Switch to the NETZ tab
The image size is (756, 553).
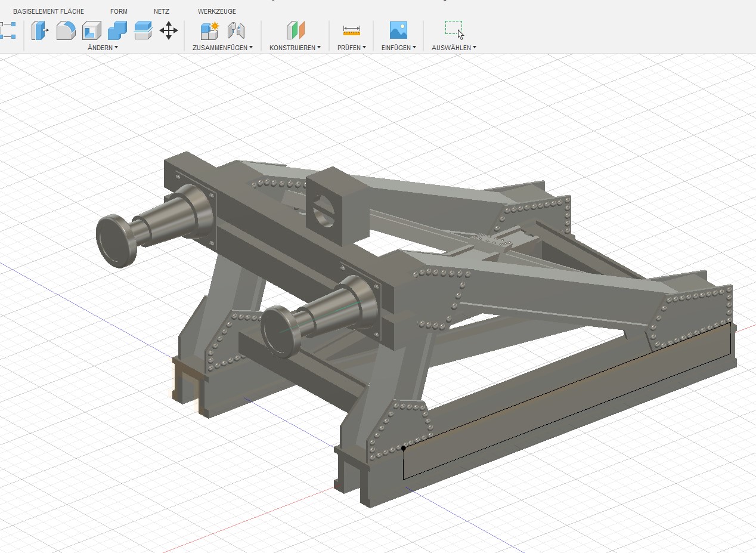(162, 11)
